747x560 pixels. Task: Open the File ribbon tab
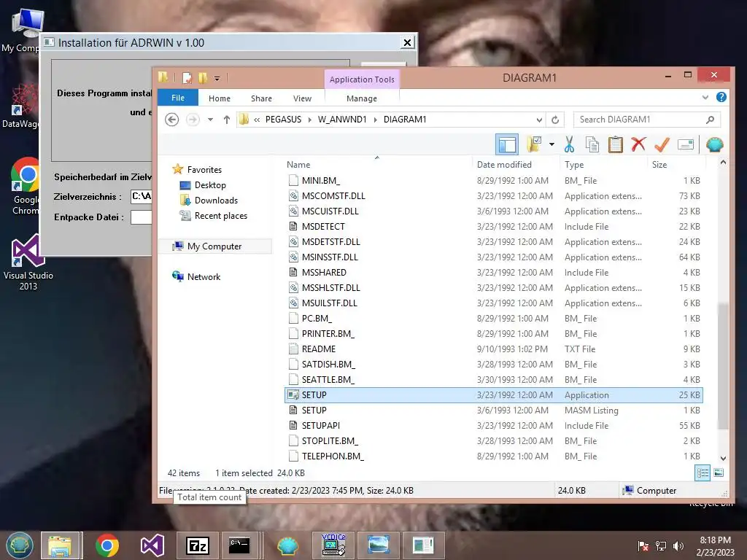pos(178,98)
